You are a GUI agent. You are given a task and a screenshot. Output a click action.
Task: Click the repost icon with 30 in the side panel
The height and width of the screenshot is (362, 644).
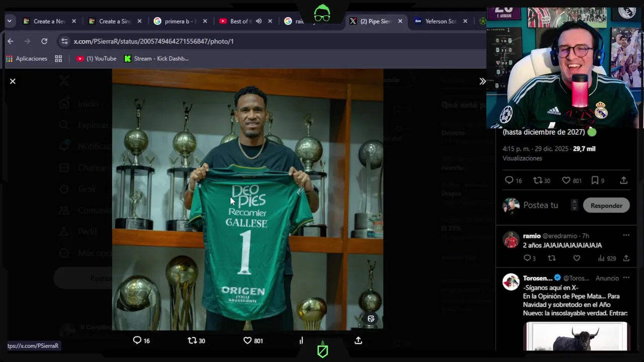tap(542, 180)
